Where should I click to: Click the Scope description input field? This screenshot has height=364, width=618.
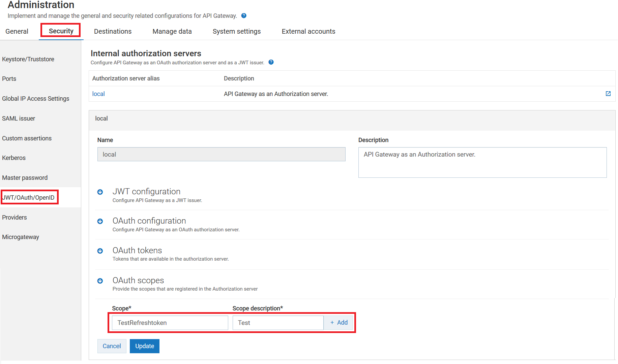(278, 323)
